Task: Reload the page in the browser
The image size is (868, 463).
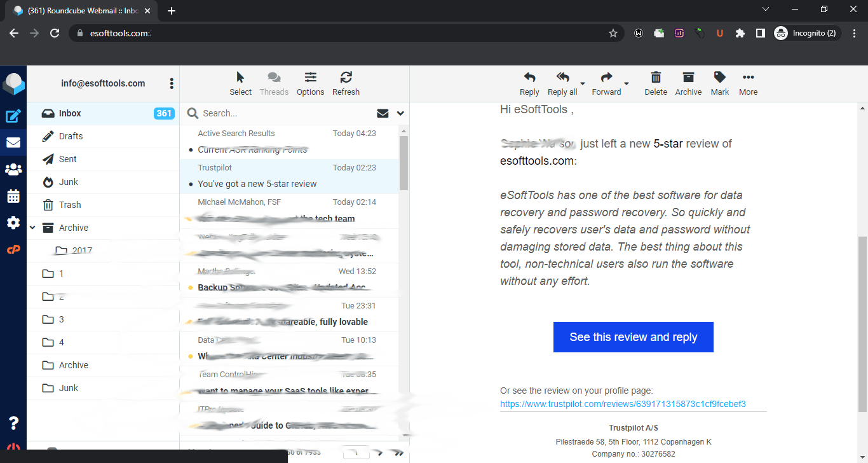Action: (55, 33)
